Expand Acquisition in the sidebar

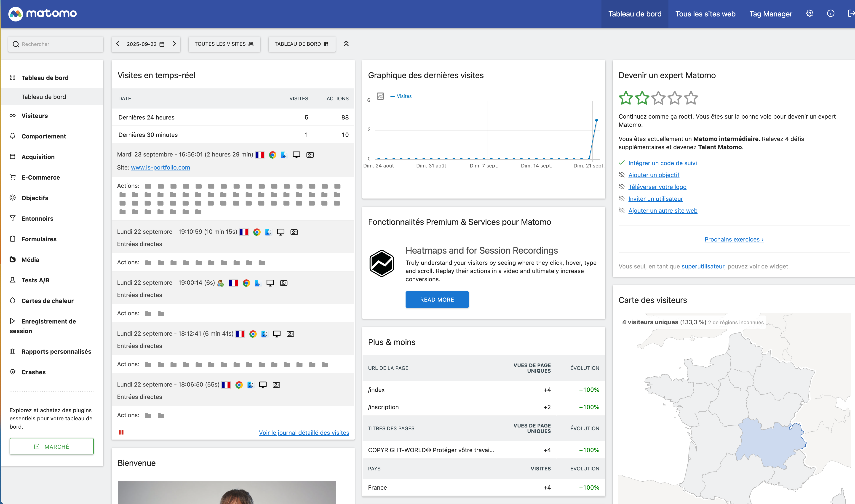[x=38, y=157]
